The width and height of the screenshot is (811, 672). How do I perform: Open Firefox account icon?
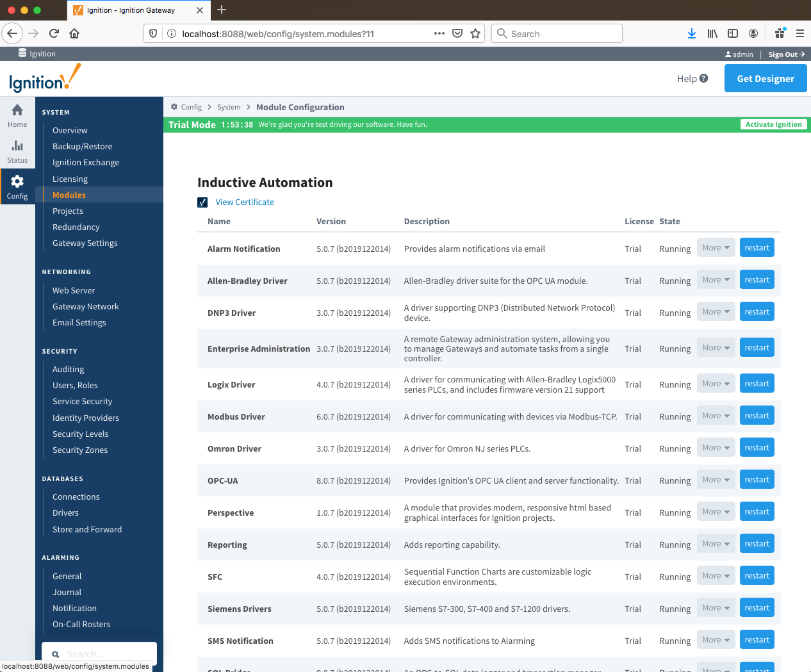click(x=753, y=33)
